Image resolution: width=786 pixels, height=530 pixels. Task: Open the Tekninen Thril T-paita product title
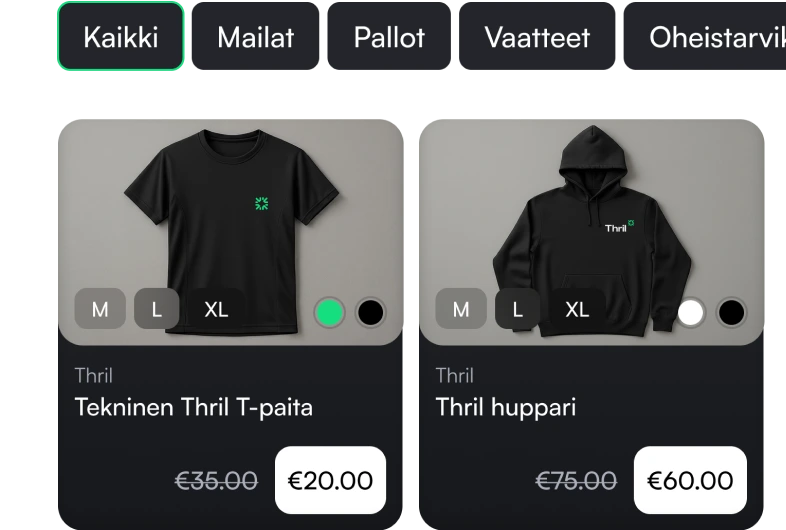click(x=193, y=407)
